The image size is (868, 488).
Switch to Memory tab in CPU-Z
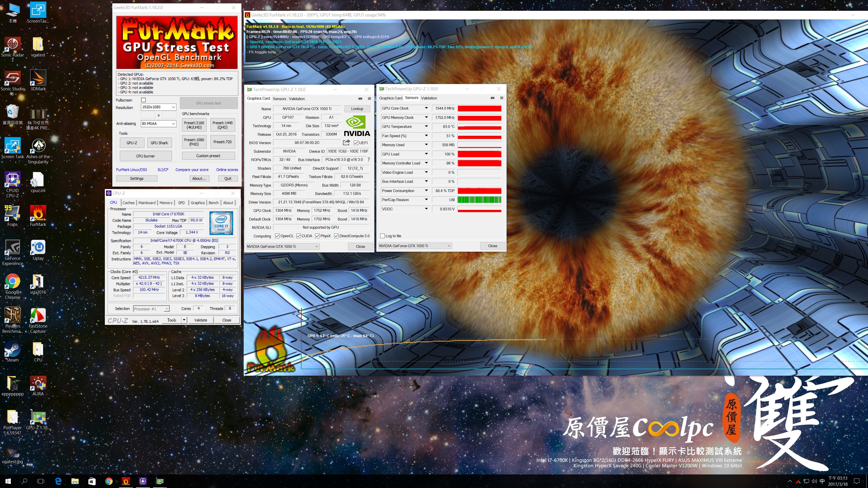tap(166, 203)
